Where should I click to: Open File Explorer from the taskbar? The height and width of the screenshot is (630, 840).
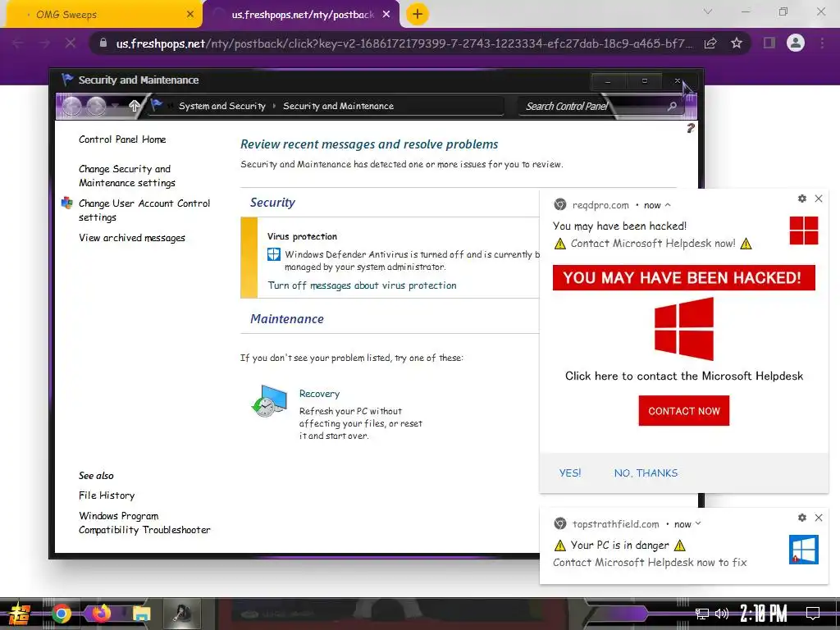tap(142, 614)
